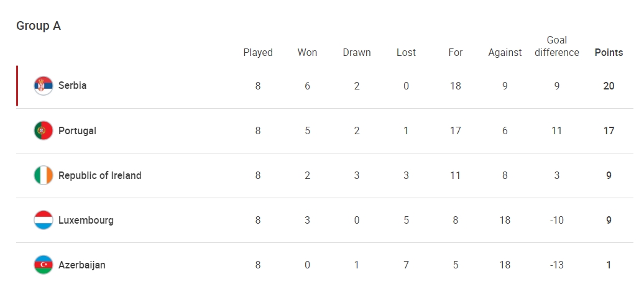This screenshot has height=297, width=644.
Task: Open the Azerbaijan team name
Action: (x=81, y=265)
